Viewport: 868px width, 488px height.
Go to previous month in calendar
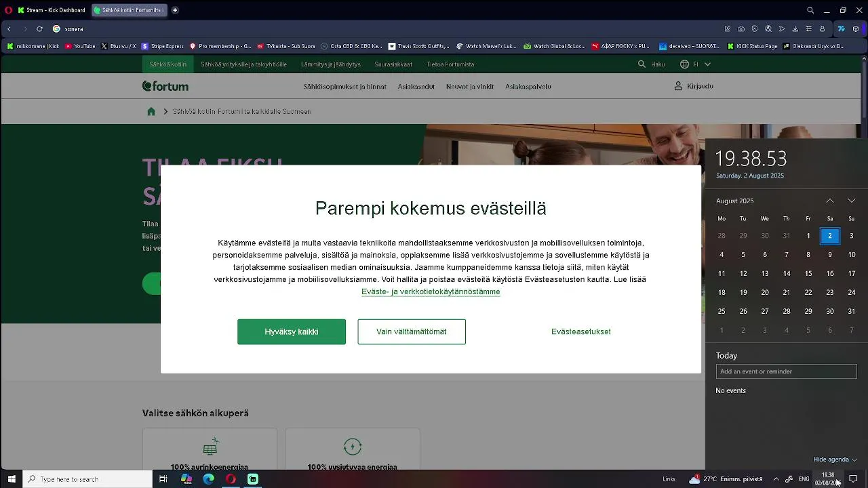coord(830,201)
